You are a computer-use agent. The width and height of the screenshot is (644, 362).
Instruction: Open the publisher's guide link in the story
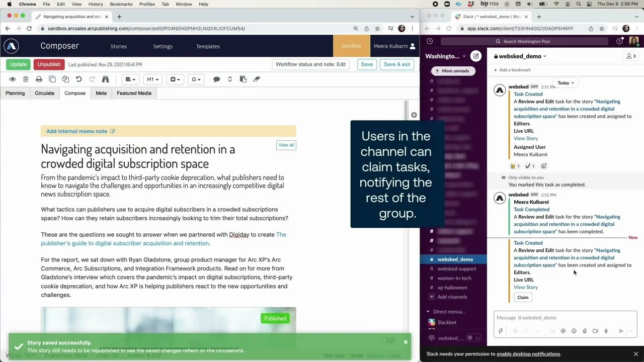tap(164, 239)
